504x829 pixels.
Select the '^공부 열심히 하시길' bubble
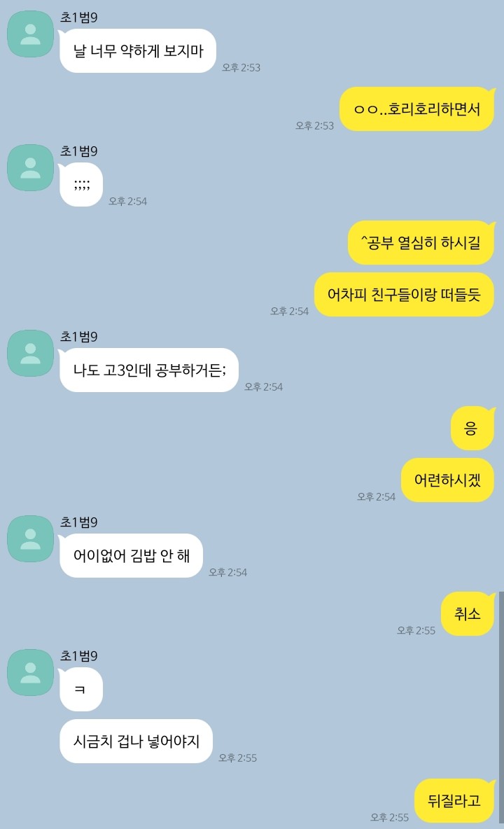[421, 243]
